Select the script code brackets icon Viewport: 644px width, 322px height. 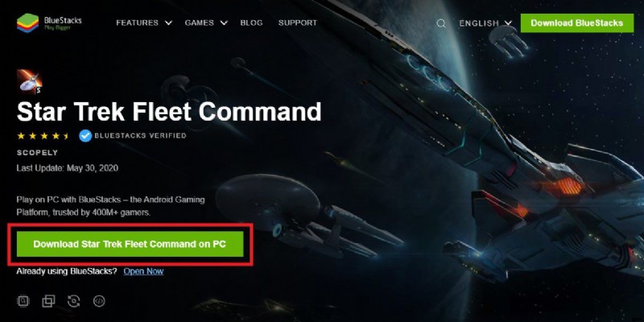point(99,301)
